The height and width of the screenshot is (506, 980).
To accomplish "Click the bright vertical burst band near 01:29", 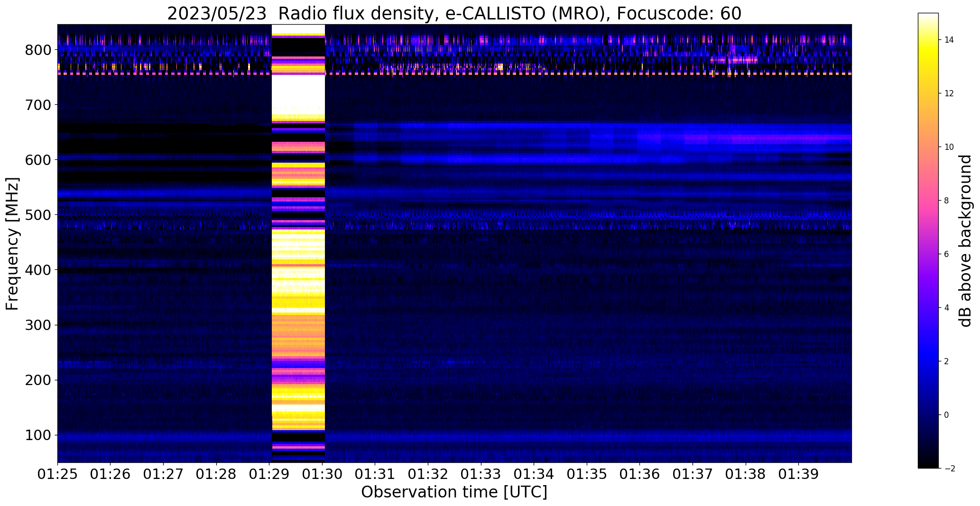I will coord(298,243).
